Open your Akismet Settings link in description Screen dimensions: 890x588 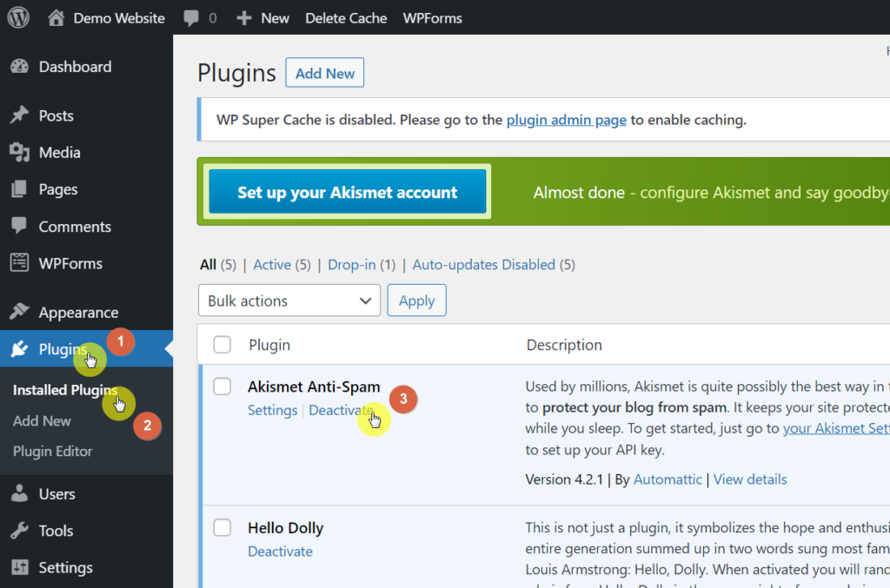coord(836,428)
